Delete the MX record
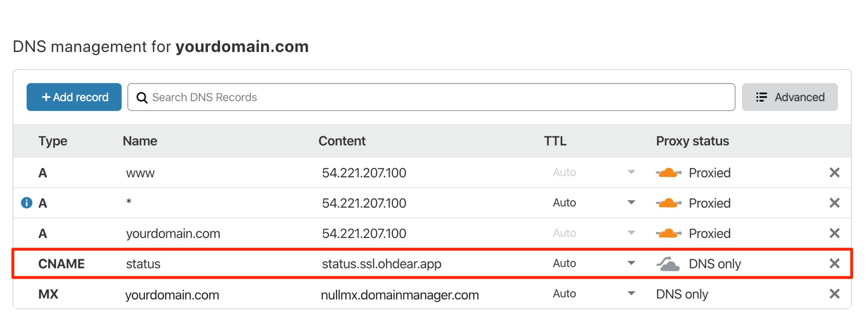This screenshot has height=317, width=868. click(834, 294)
